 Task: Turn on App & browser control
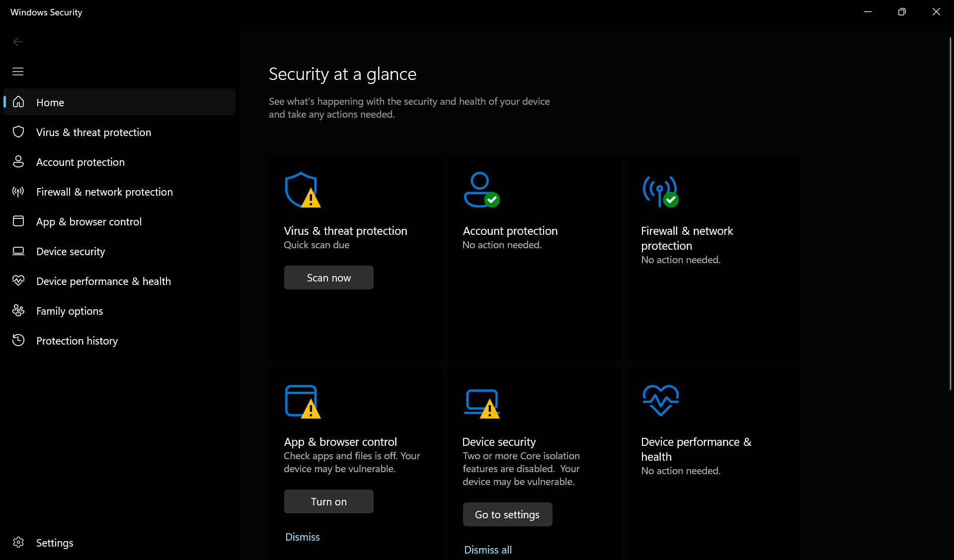(328, 501)
